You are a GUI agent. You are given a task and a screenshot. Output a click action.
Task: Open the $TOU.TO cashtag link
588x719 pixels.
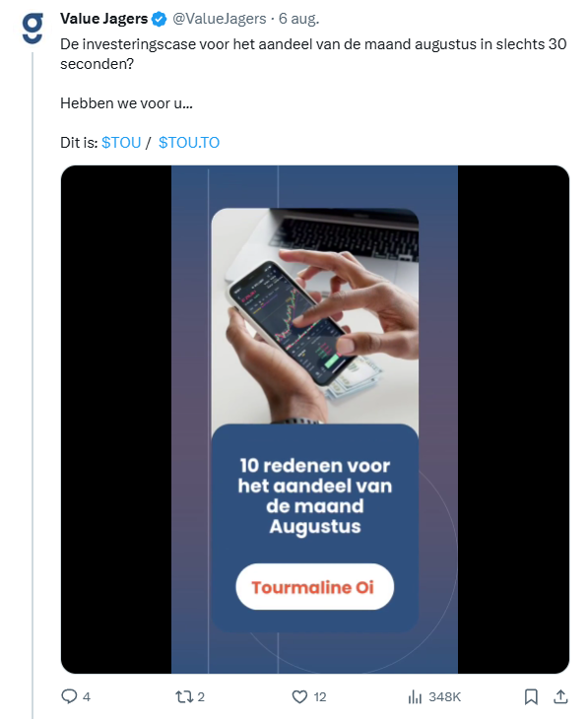pos(189,143)
